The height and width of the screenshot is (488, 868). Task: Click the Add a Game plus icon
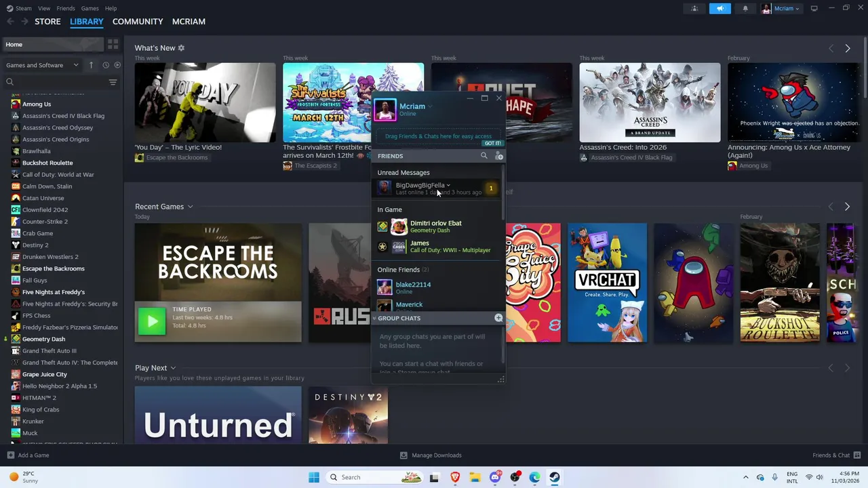click(x=10, y=455)
